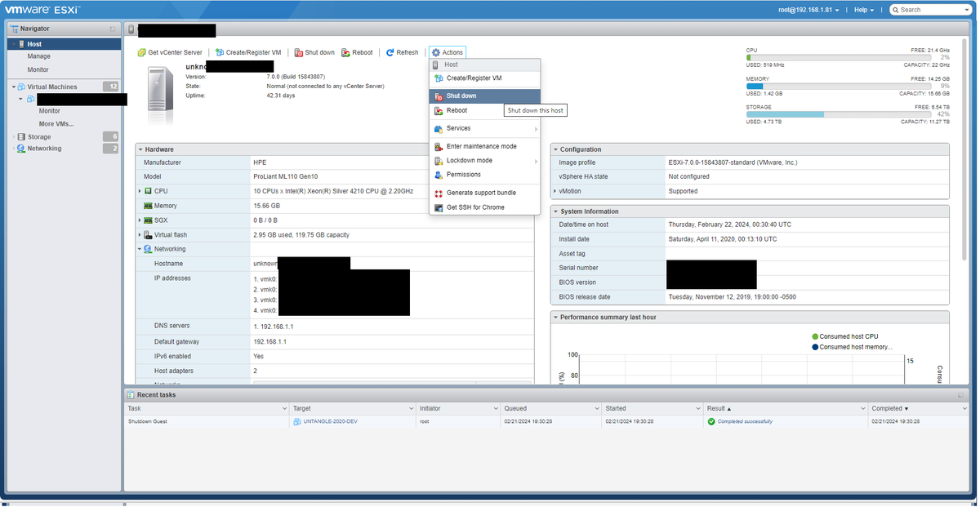Minimize the Navigator panel with its corner icon
Image resolution: width=980 pixels, height=507 pixels.
click(113, 29)
